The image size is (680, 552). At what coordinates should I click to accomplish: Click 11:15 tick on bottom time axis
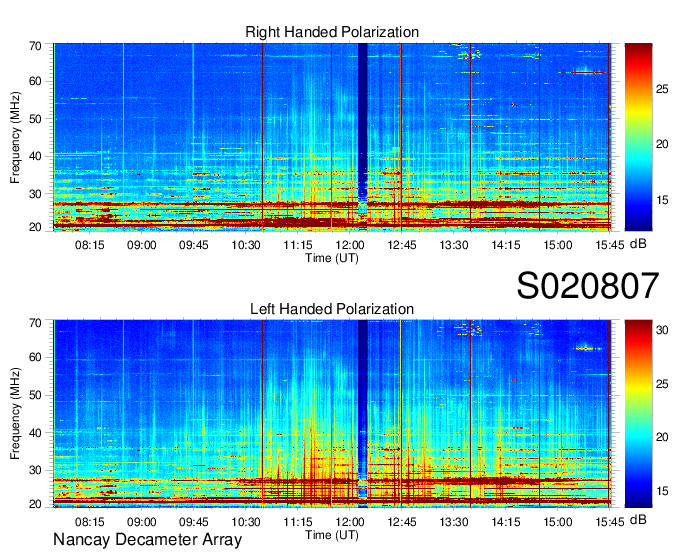pos(298,522)
